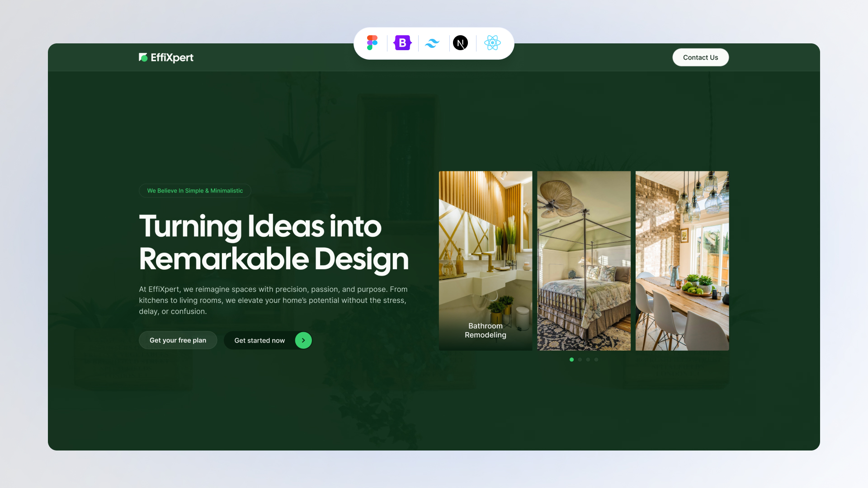
Task: Click the Bathroom Remodeling caption text
Action: 486,330
